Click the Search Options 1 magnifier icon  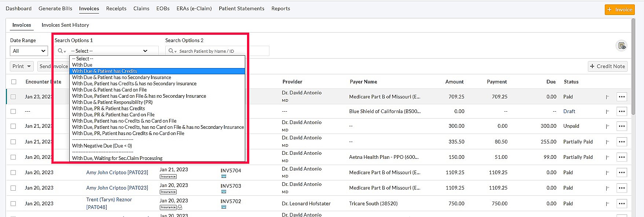[x=62, y=51]
